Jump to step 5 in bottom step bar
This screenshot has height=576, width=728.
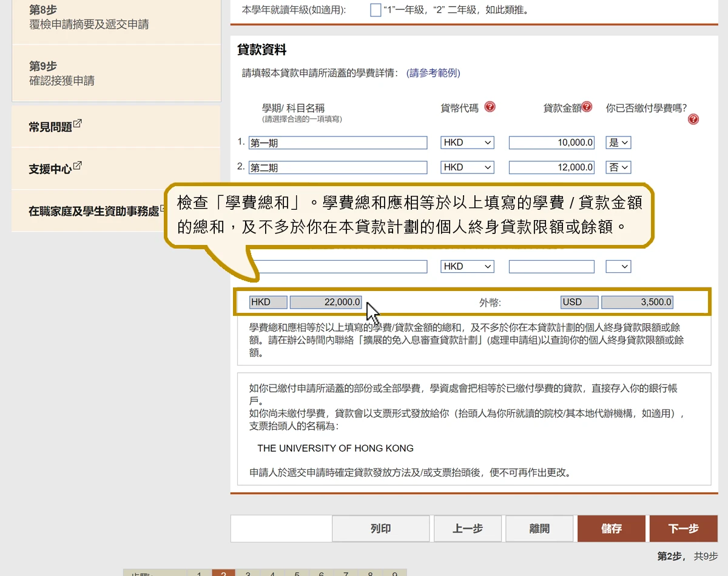coord(297,573)
